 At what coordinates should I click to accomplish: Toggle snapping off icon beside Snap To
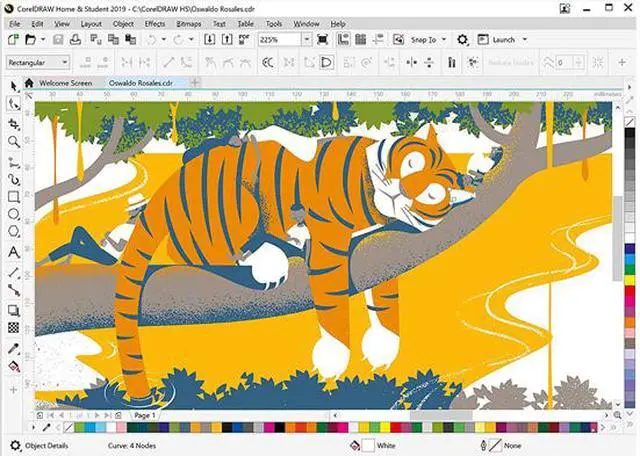(398, 40)
